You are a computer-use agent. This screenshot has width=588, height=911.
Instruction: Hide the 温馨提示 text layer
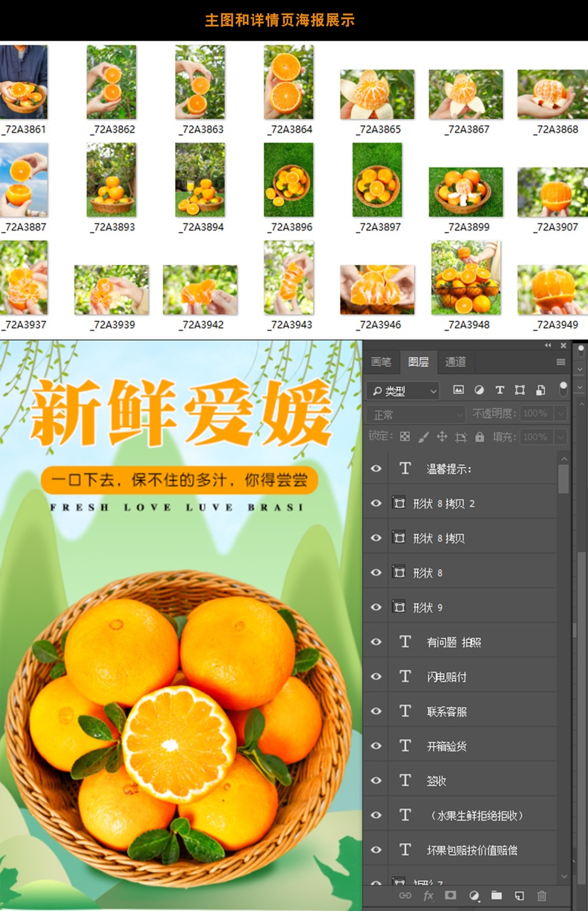point(376,469)
